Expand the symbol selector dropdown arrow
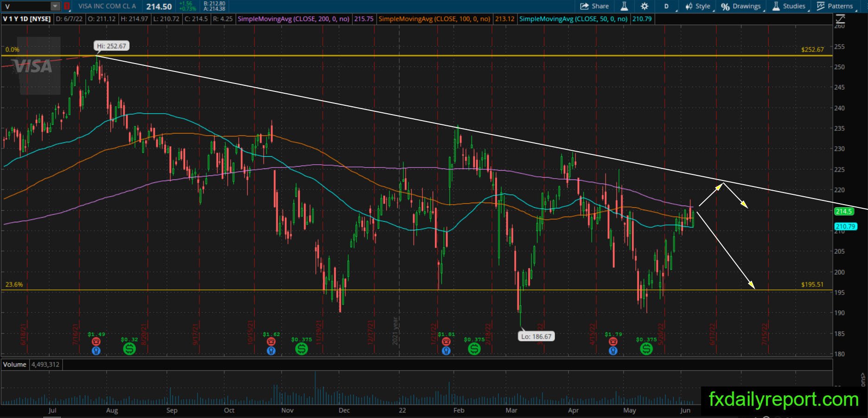 click(55, 6)
